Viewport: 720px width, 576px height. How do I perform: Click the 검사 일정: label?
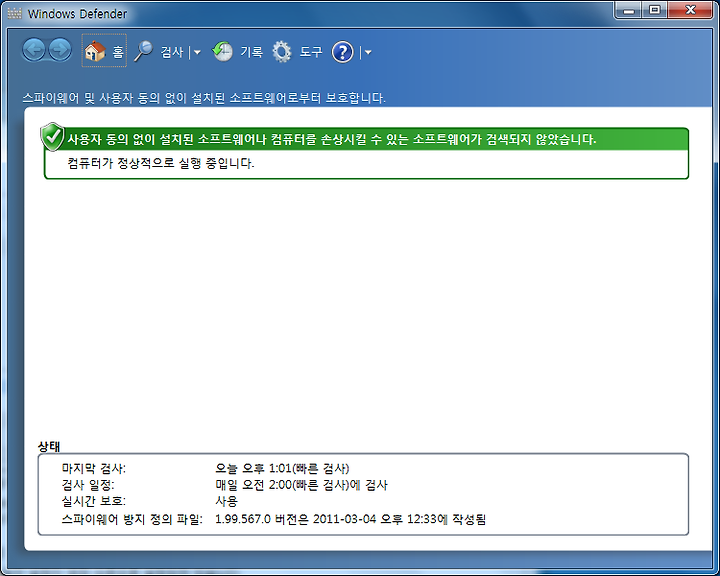point(88,485)
